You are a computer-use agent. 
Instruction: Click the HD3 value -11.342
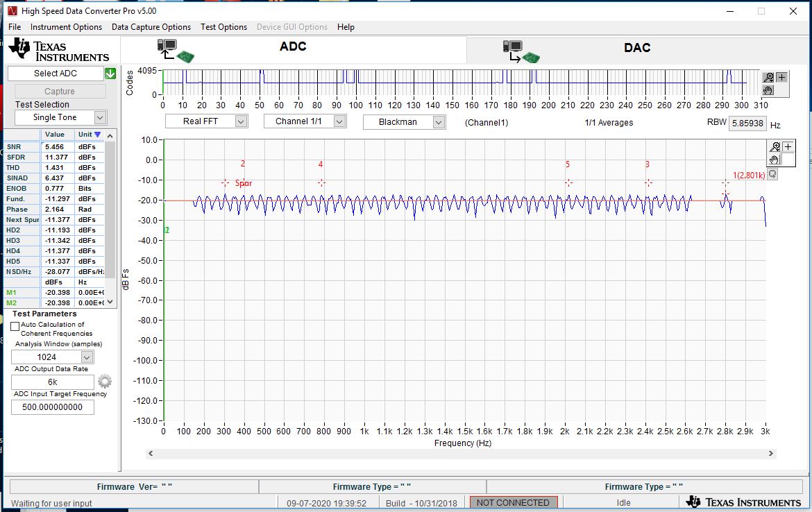click(x=57, y=240)
